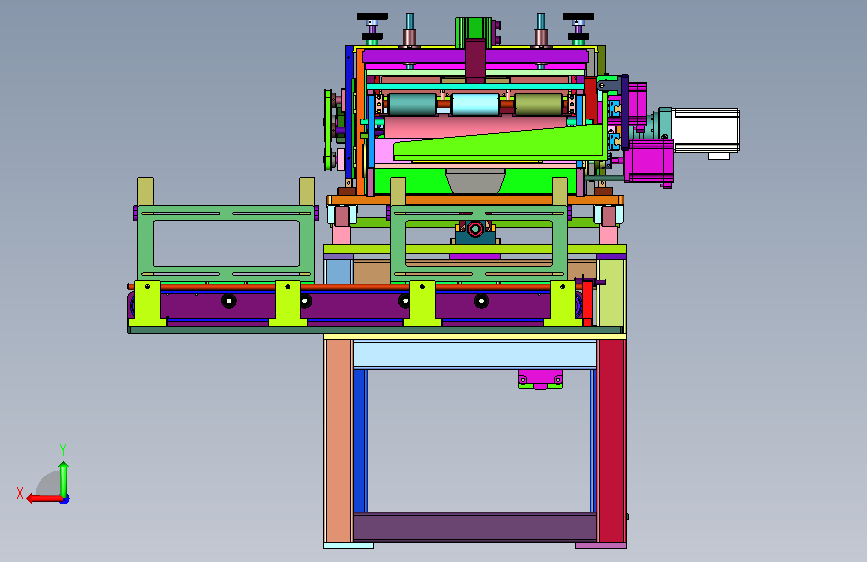Image resolution: width=867 pixels, height=562 pixels.
Task: Select the top-right black handwheel knob
Action: 578,17
